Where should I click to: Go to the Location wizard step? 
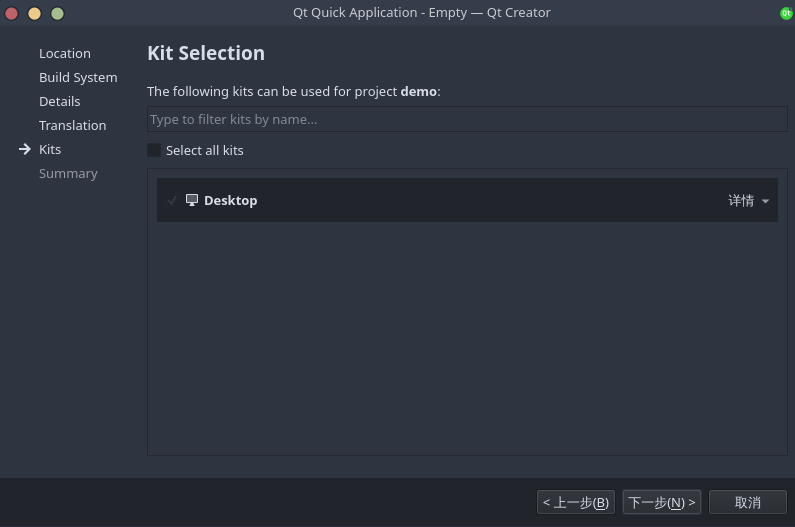coord(65,53)
